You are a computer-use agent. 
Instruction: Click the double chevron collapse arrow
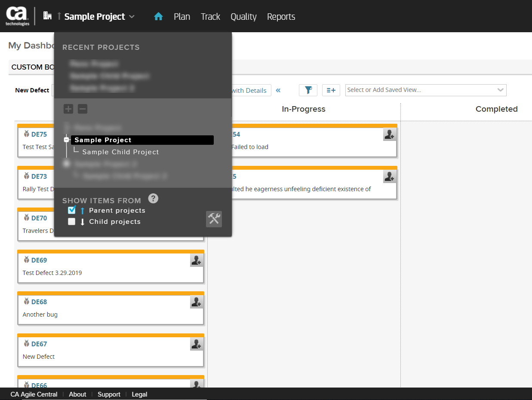278,90
